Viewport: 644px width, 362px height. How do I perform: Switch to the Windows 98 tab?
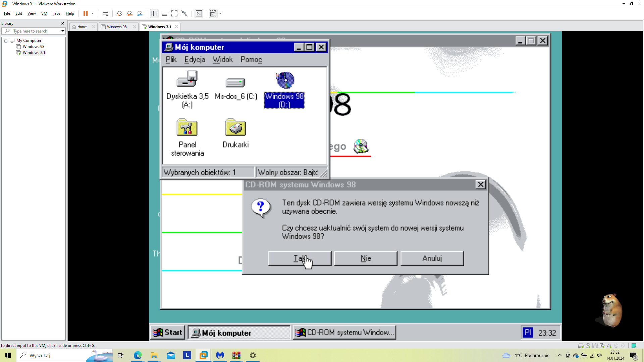pos(116,26)
